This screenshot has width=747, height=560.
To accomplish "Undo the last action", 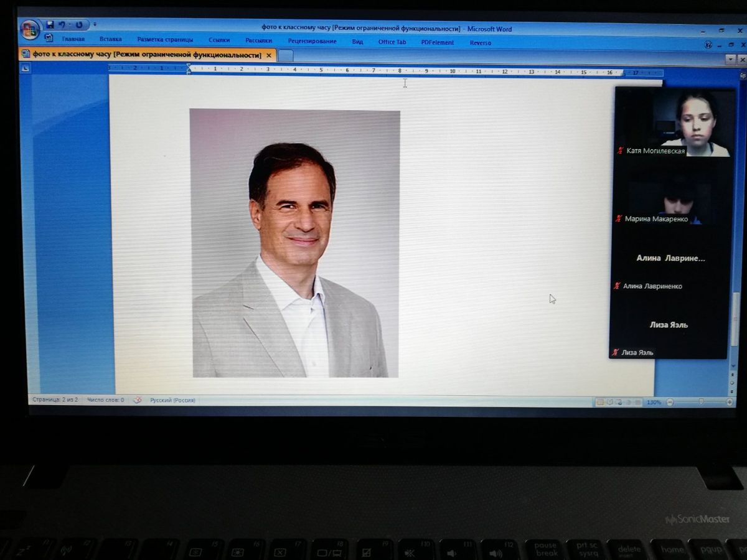I will (x=62, y=24).
